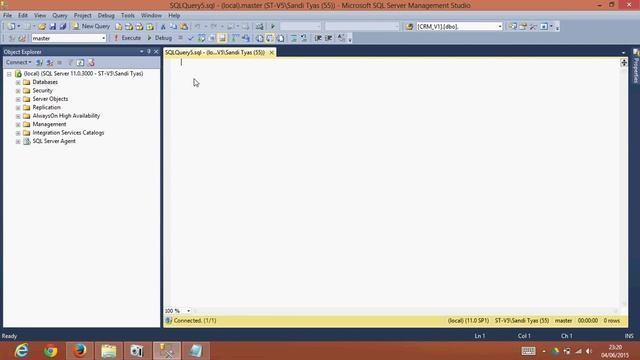The image size is (640, 360).
Task: Open Internet Explorer from taskbar
Action: 22,351
